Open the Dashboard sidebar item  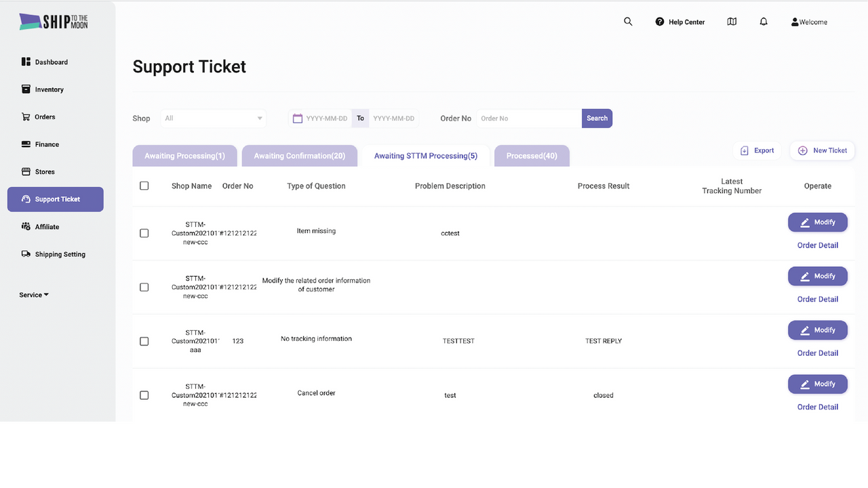(51, 62)
